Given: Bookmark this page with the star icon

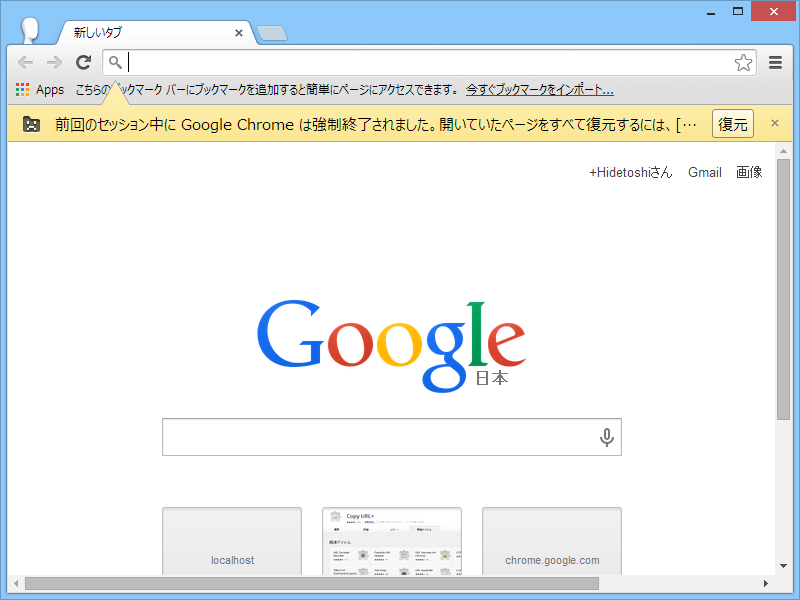Looking at the screenshot, I should click(743, 63).
